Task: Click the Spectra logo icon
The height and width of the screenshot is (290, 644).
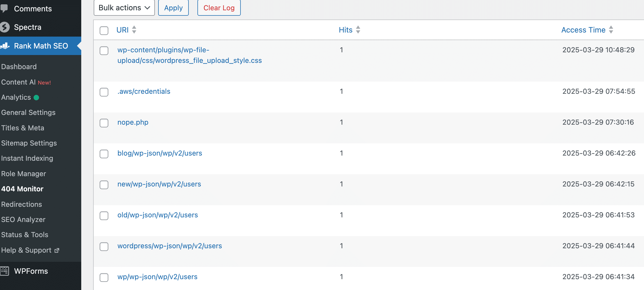Action: point(5,27)
